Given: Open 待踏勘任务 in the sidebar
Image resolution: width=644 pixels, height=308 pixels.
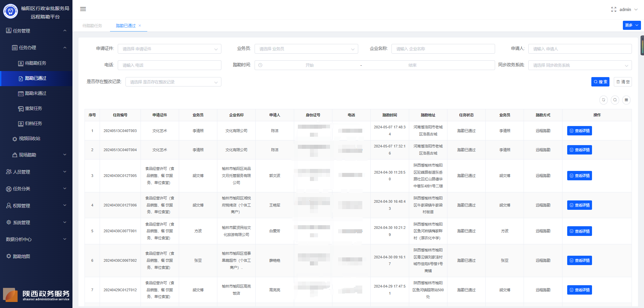Looking at the screenshot, I should click(36, 63).
